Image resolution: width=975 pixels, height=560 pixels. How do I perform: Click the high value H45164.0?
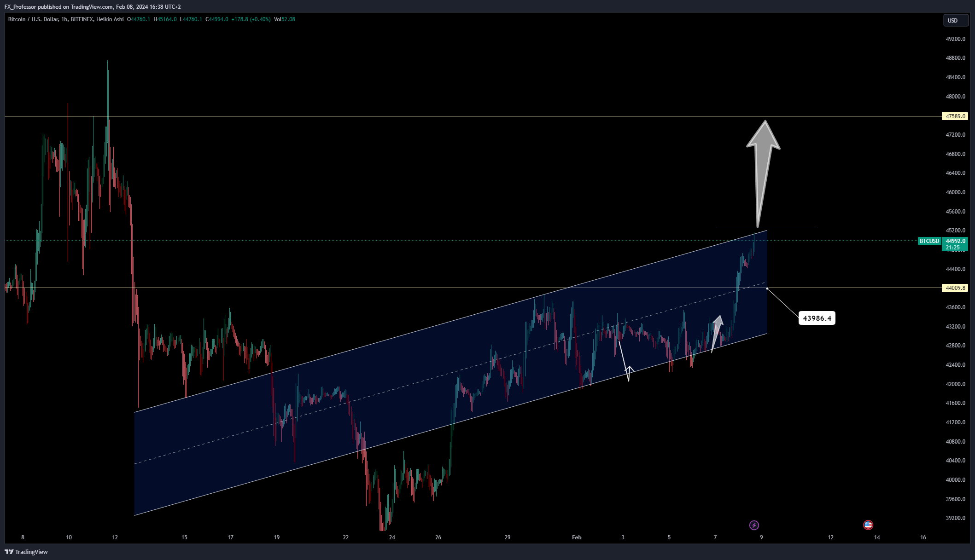(x=165, y=19)
